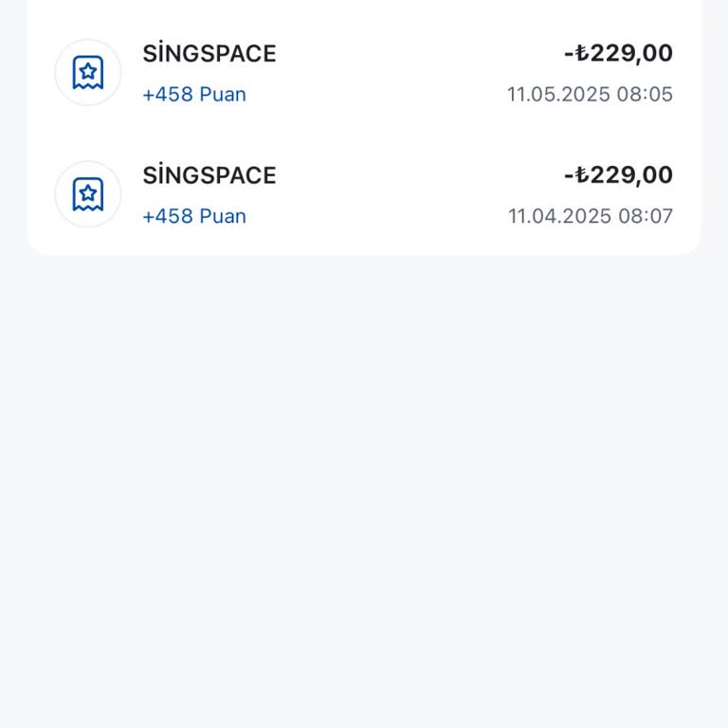
Task: Tap the ₺ lira symbol in the 08:05 row
Action: (582, 54)
